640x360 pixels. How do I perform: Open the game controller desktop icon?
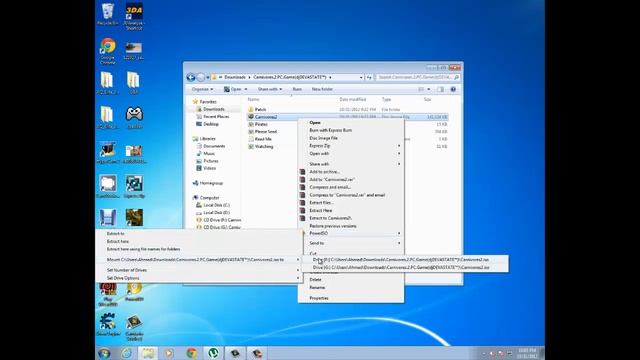(x=134, y=118)
